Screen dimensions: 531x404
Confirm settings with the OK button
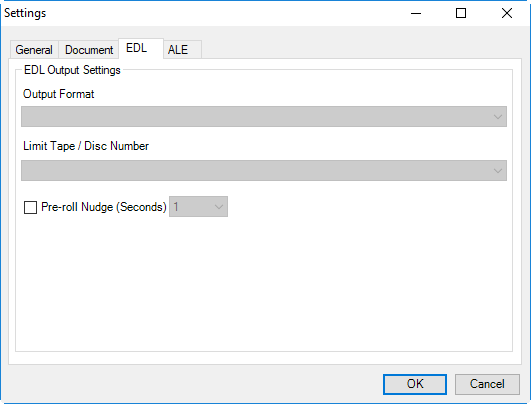pyautogui.click(x=415, y=384)
